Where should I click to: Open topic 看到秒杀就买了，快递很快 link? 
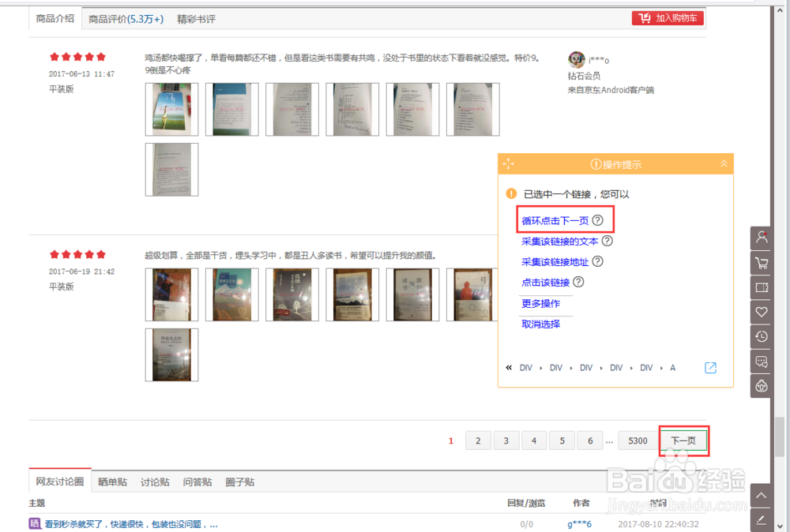(x=131, y=524)
